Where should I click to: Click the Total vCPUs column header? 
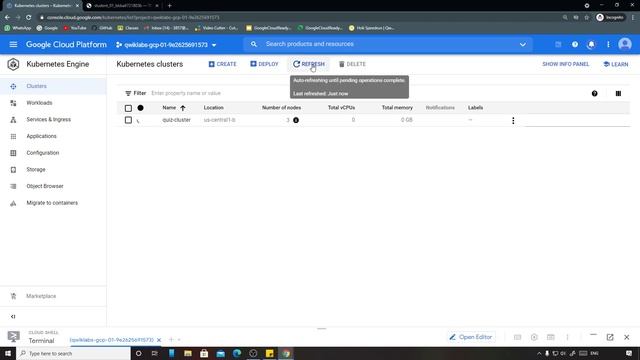click(341, 108)
